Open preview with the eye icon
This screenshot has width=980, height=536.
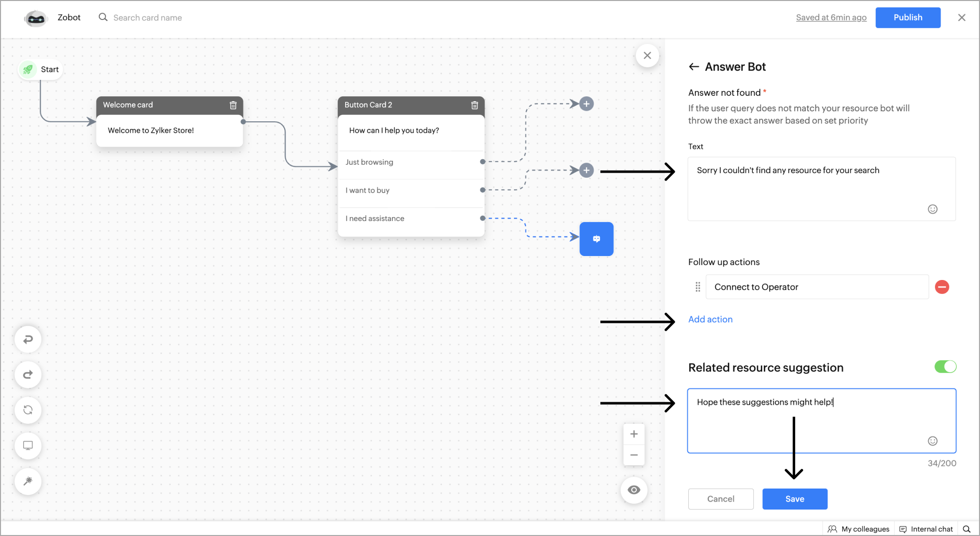click(634, 490)
